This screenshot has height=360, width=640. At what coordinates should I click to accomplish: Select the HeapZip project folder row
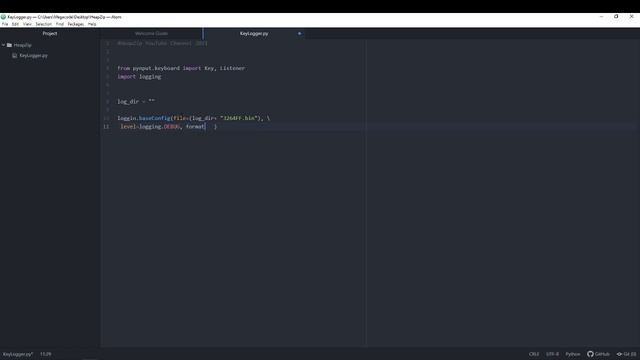[x=50, y=45]
